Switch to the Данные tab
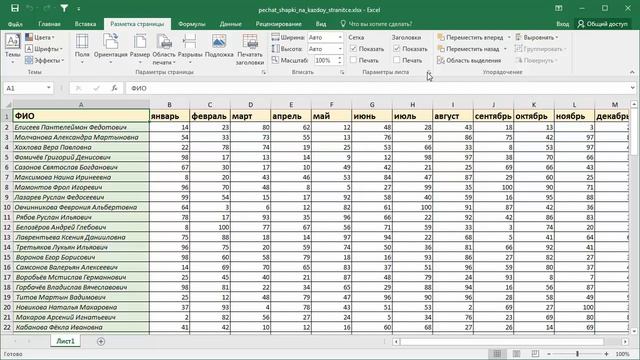 (231, 24)
